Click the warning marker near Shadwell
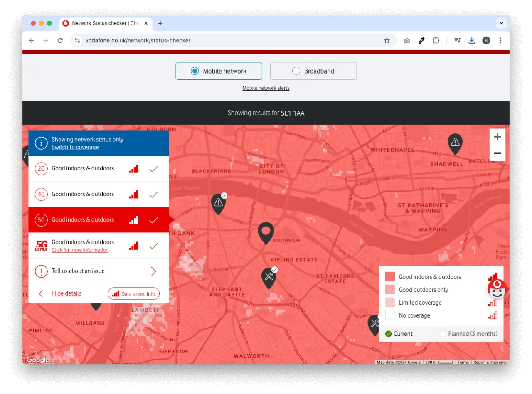The width and height of the screenshot is (532, 394). tap(455, 143)
